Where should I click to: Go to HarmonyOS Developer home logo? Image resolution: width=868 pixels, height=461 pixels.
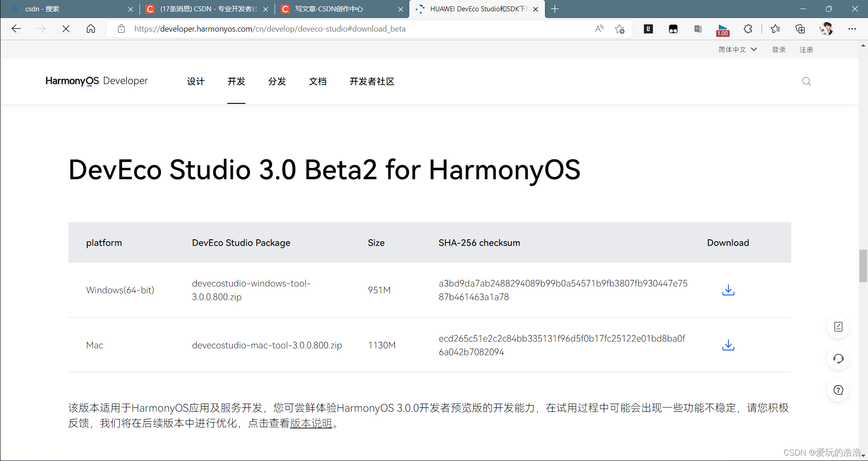click(97, 81)
